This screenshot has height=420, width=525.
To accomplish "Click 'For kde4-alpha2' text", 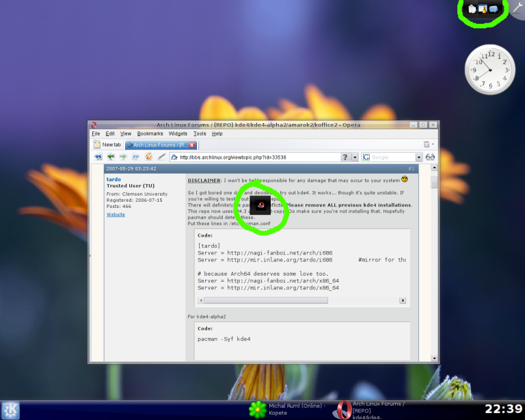I will pyautogui.click(x=206, y=317).
